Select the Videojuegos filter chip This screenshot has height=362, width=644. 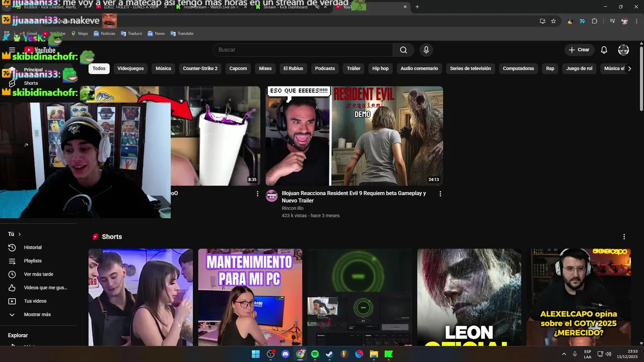tap(130, 68)
